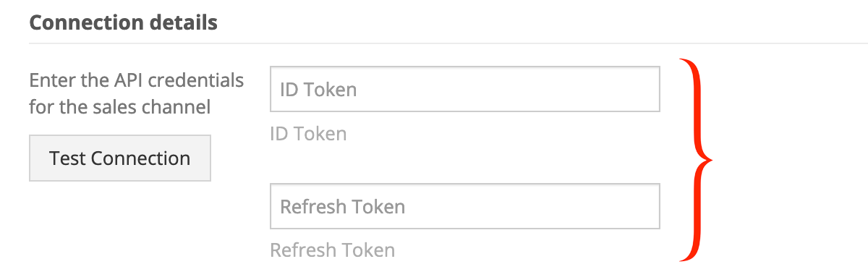Click the ID Token caption below its field
The height and width of the screenshot is (272, 868).
308,134
